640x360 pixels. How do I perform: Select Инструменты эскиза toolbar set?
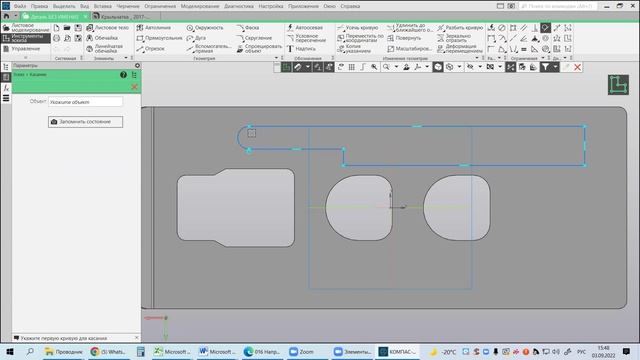(26, 38)
